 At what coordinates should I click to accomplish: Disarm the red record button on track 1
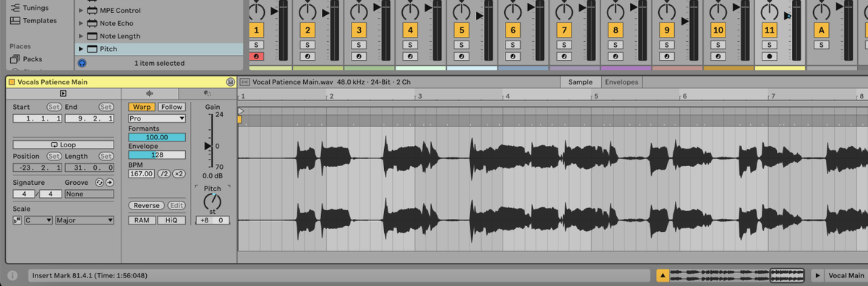256,56
